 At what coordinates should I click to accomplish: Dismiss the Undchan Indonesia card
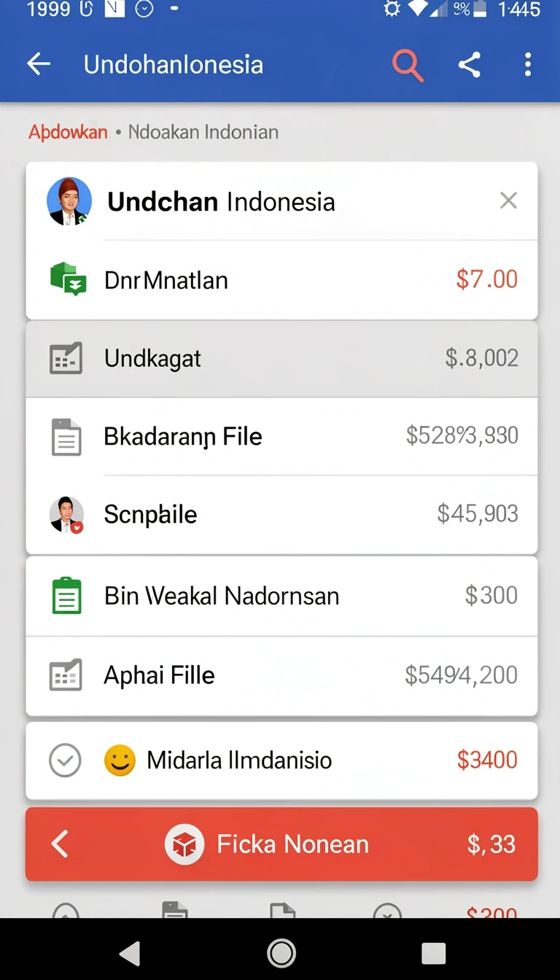pyautogui.click(x=508, y=201)
